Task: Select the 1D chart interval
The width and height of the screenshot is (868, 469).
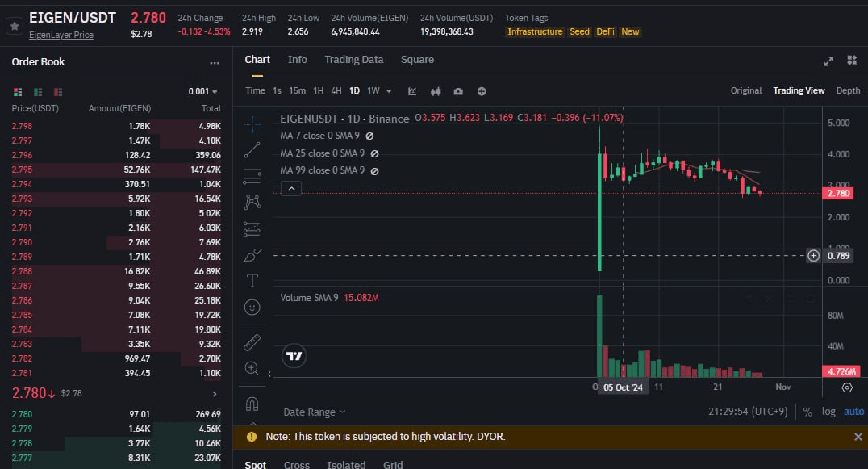Action: click(354, 90)
